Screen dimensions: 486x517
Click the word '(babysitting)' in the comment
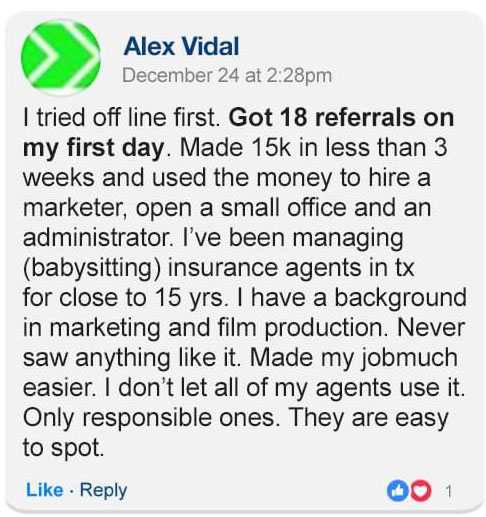tap(92, 268)
